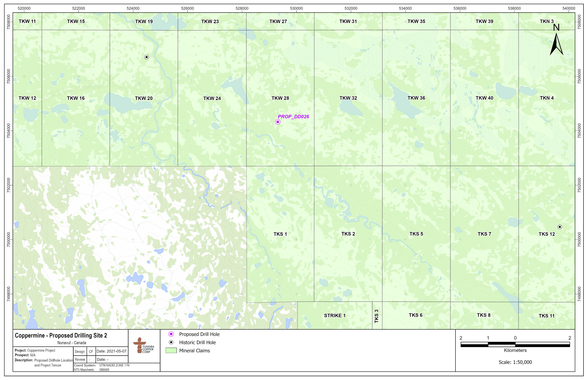588x380 pixels.
Task: Click the historic drill hole in TKW 19
Action: pyautogui.click(x=147, y=57)
